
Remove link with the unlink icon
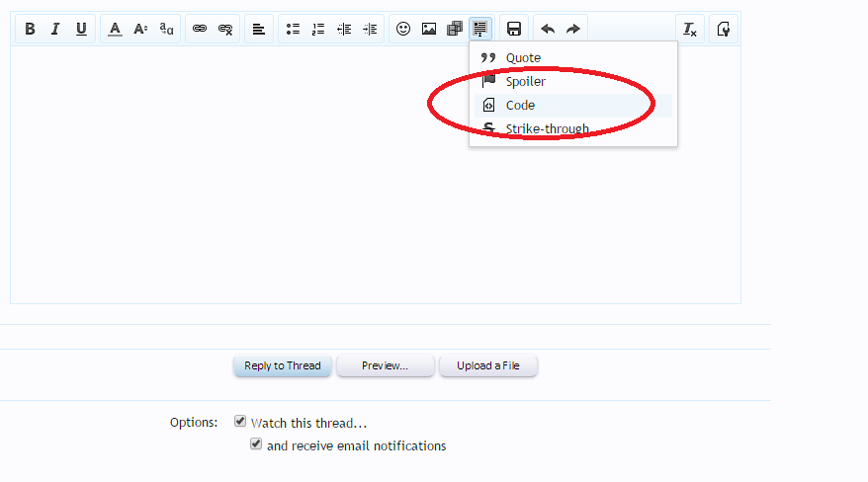[x=225, y=29]
